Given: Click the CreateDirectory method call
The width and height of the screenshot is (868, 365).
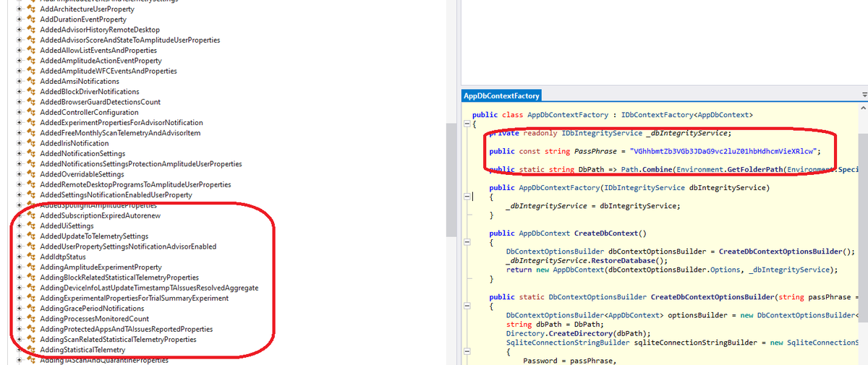Looking at the screenshot, I should pyautogui.click(x=579, y=334).
